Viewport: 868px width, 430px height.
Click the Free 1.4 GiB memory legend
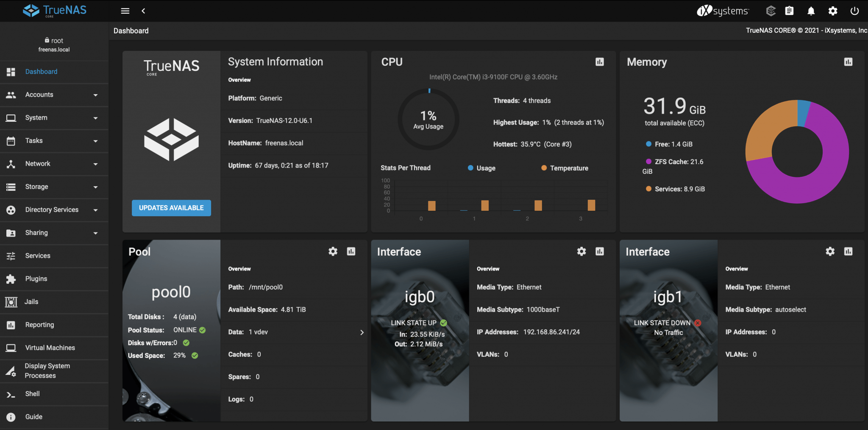669,144
